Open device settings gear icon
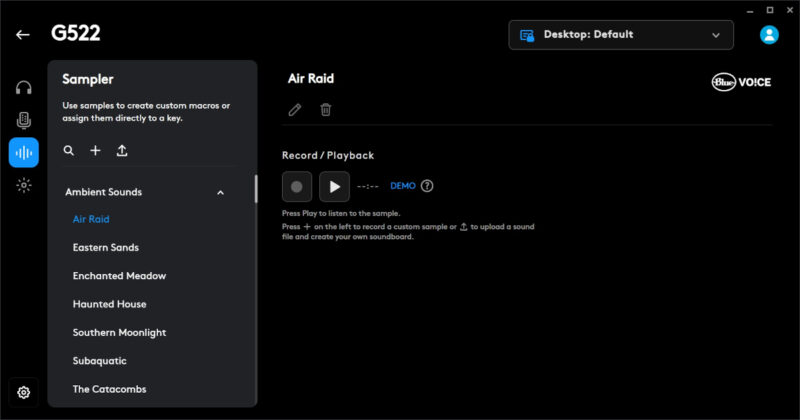The width and height of the screenshot is (800, 420). click(x=23, y=392)
